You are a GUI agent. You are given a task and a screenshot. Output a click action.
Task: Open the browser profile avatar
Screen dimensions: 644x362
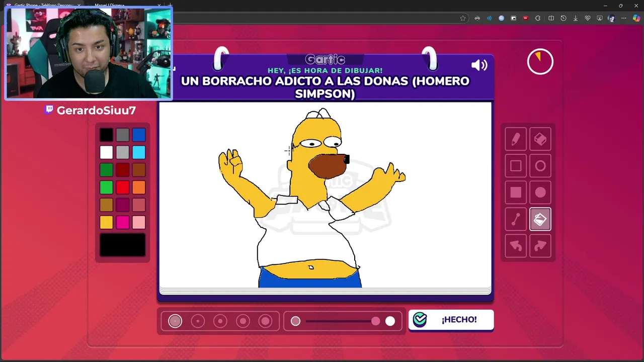coord(611,18)
